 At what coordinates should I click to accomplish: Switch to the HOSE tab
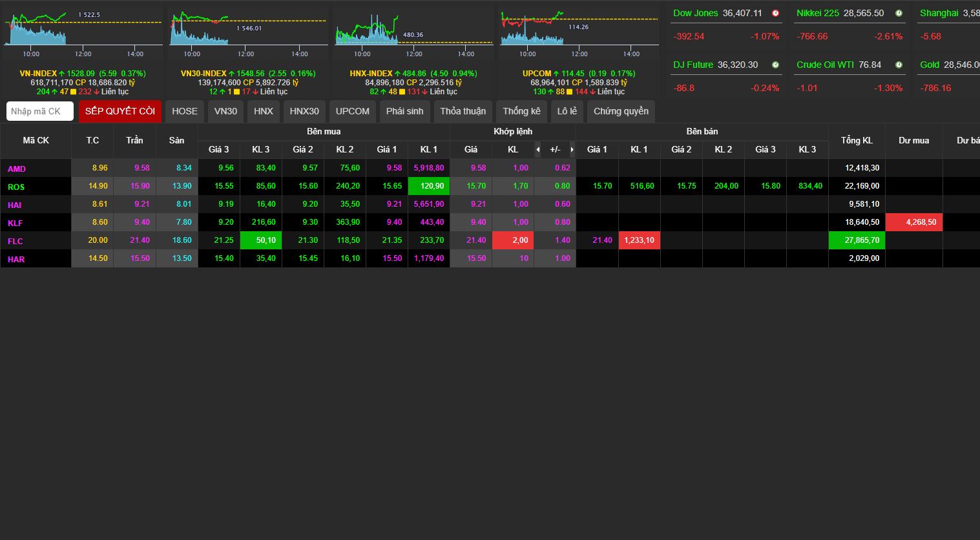(x=185, y=111)
